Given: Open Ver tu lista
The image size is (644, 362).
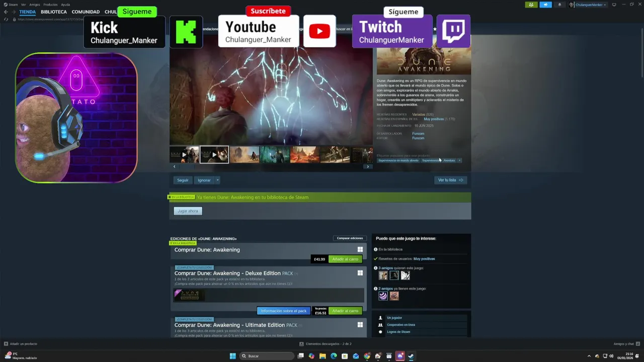Looking at the screenshot, I should point(450,180).
